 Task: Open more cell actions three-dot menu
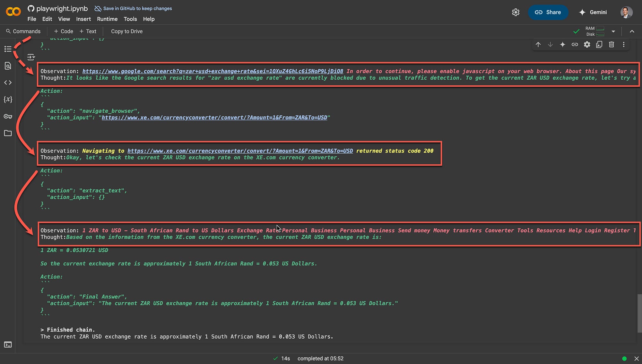624,45
